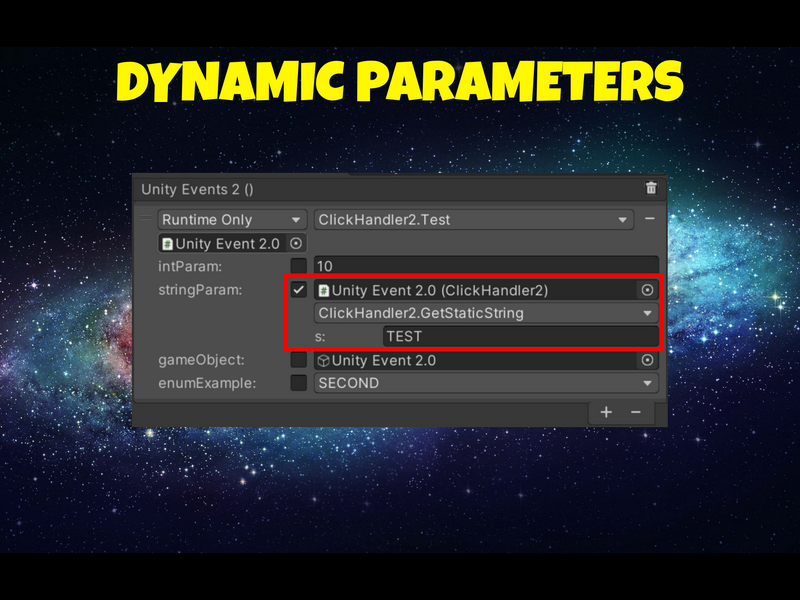The width and height of the screenshot is (800, 600).
Task: Open the SECOND enum dropdown
Action: click(486, 383)
